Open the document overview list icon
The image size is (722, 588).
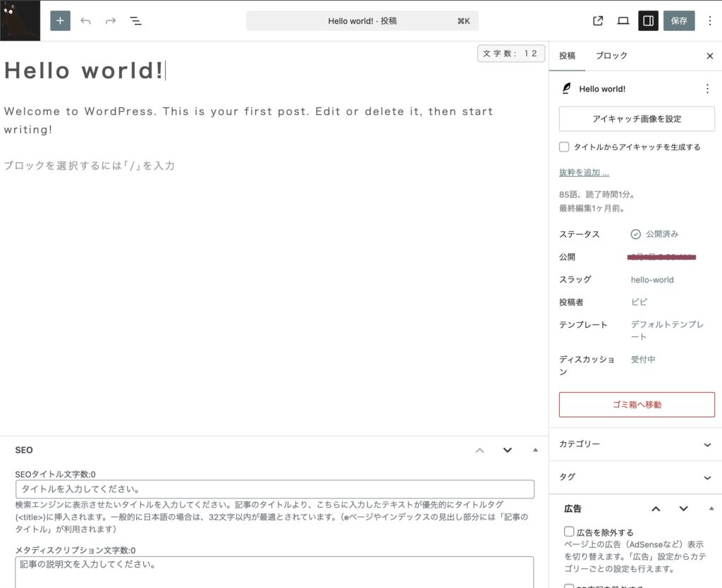pos(136,21)
